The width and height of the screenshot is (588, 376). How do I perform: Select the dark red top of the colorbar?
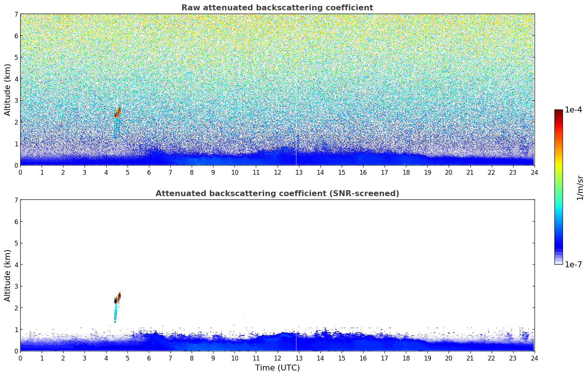point(559,113)
